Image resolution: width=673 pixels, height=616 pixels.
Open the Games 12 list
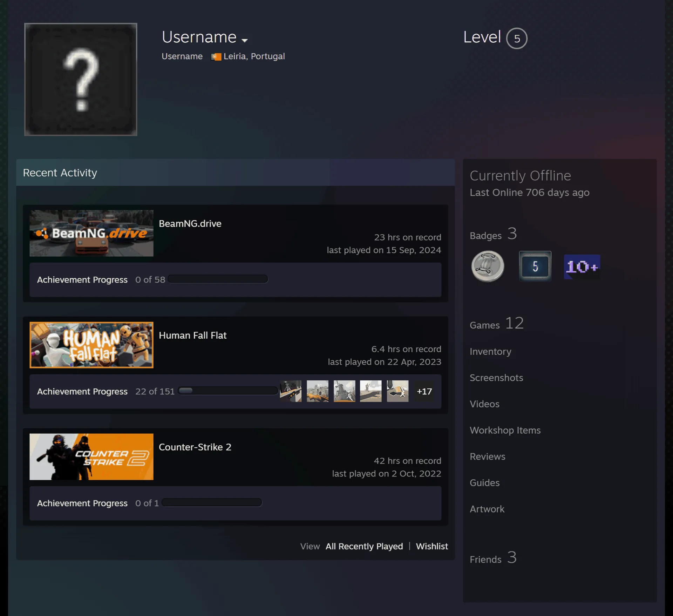coord(497,324)
